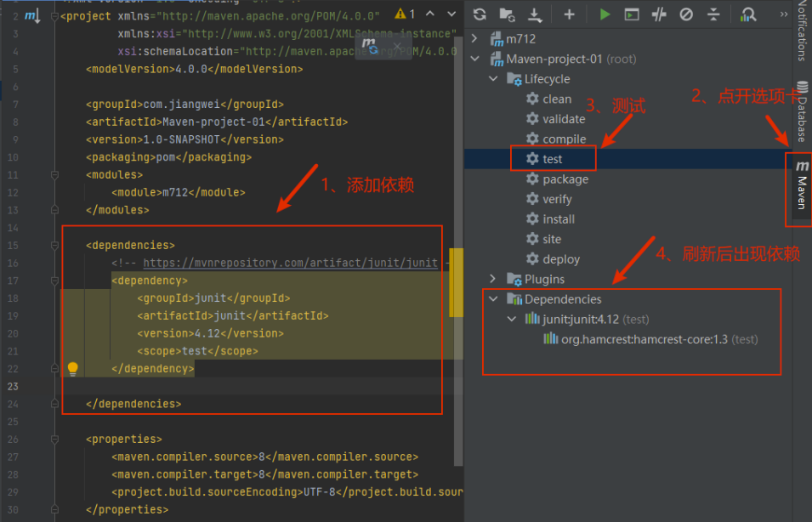
Task: Go to previous highlighted problem arrow
Action: [430, 14]
